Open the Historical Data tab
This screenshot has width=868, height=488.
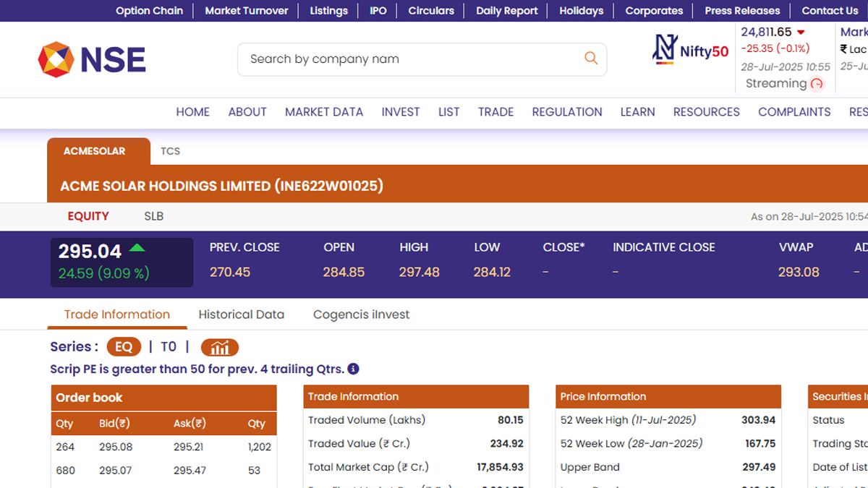tap(241, 314)
